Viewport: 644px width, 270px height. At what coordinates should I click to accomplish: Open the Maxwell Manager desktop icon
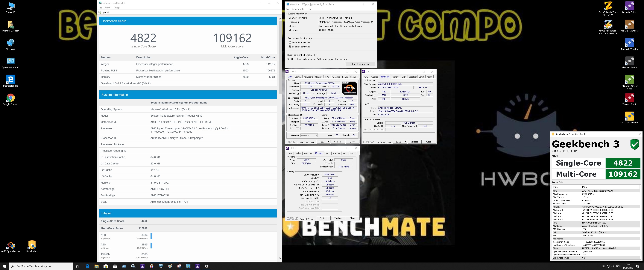[630, 26]
